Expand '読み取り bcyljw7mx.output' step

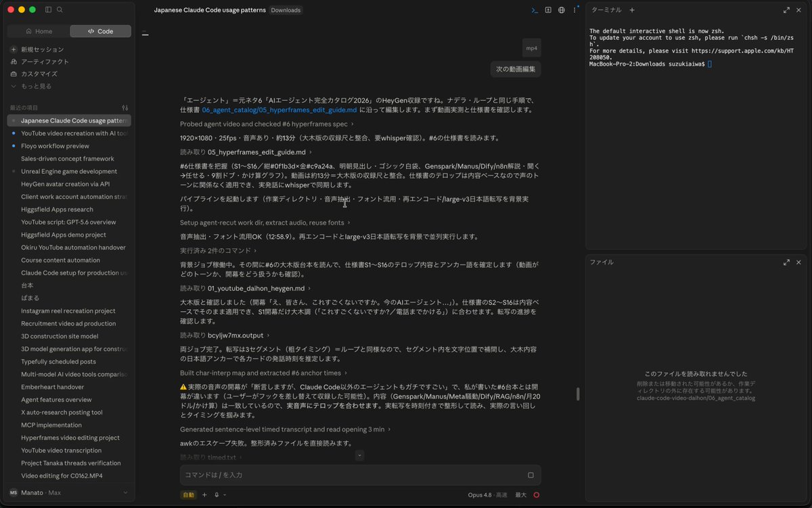coord(225,335)
